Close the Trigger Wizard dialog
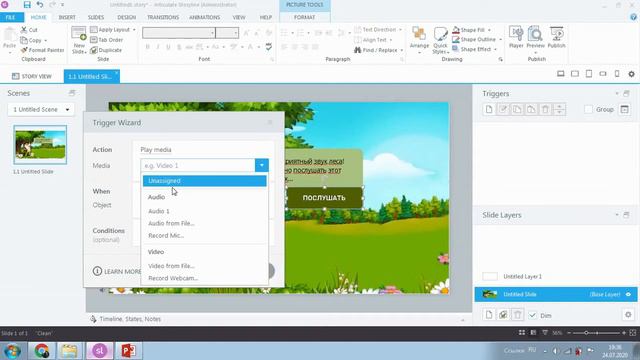Viewport: 640px width, 360px height. [270, 122]
